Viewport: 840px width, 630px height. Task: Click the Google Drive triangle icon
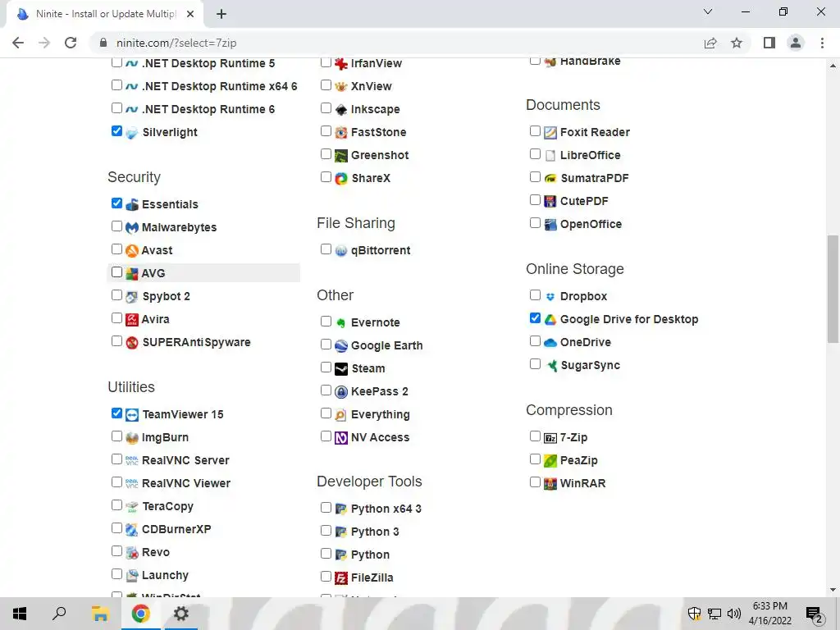550,320
